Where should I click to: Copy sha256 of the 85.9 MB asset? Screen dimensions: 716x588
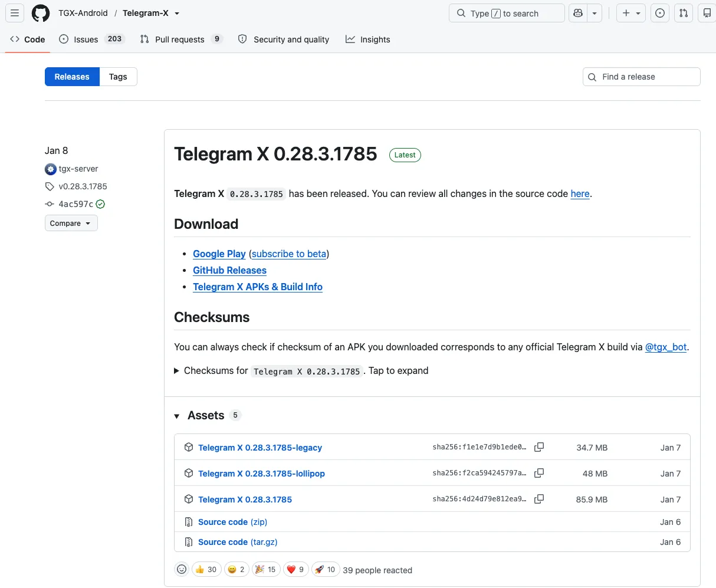coord(539,500)
